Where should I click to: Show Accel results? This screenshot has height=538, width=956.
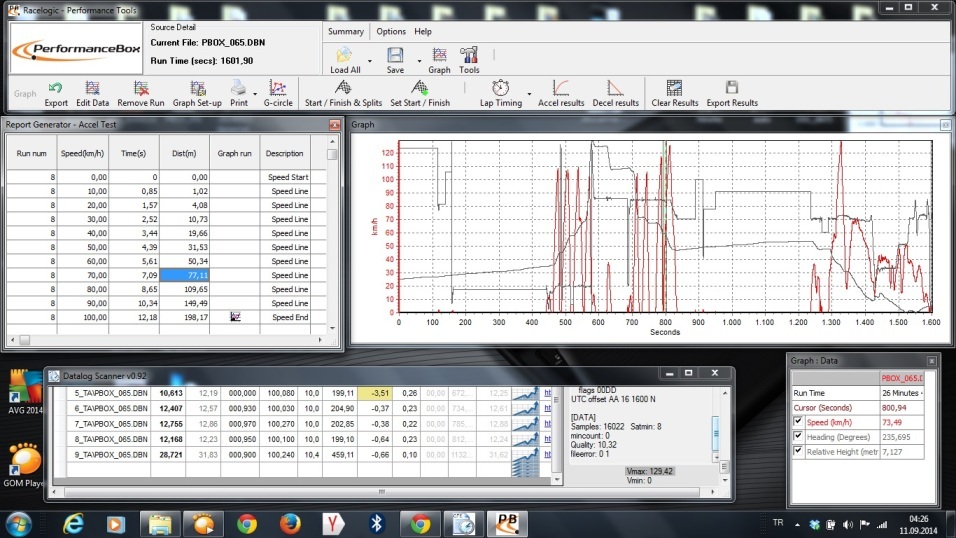[x=561, y=88]
